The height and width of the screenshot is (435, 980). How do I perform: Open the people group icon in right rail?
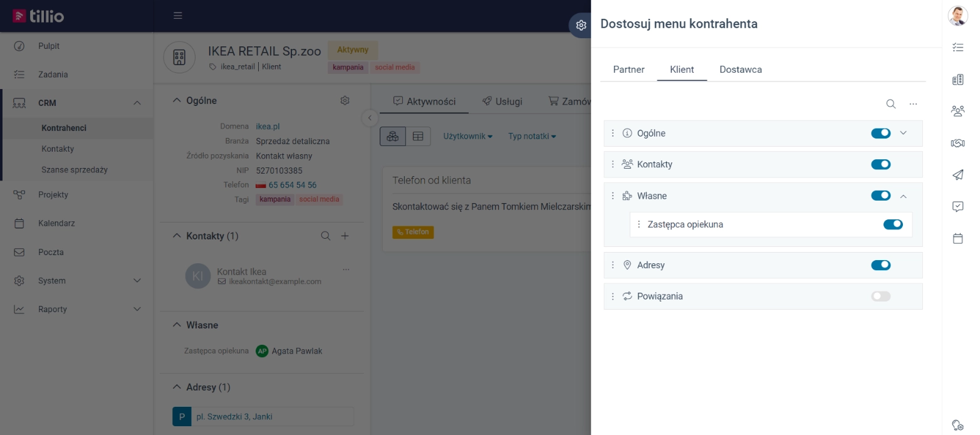(957, 111)
